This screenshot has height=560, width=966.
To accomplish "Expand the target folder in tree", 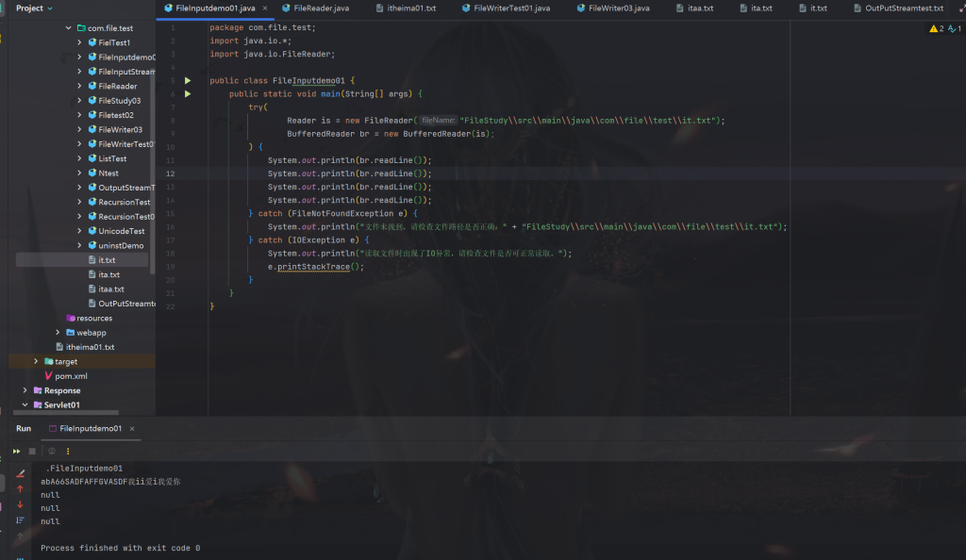I will (x=36, y=361).
